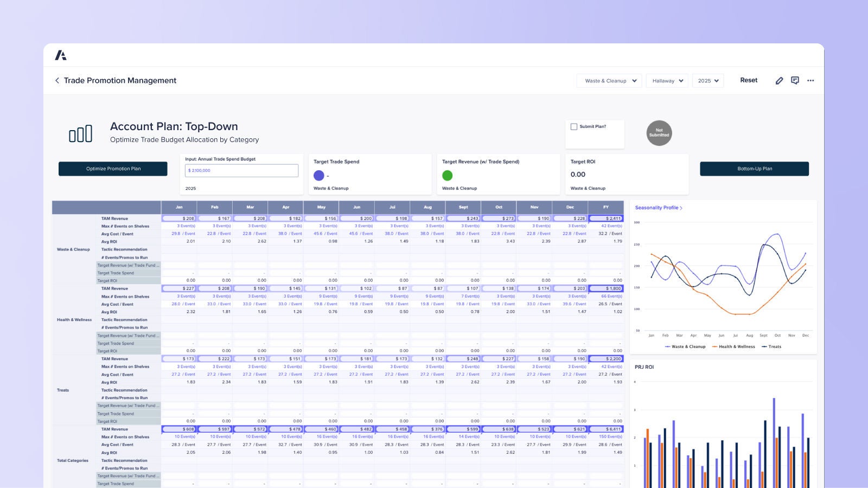Click the green Target Revenue indicator circle
Image resolution: width=868 pixels, height=488 pixels.
[x=447, y=175]
